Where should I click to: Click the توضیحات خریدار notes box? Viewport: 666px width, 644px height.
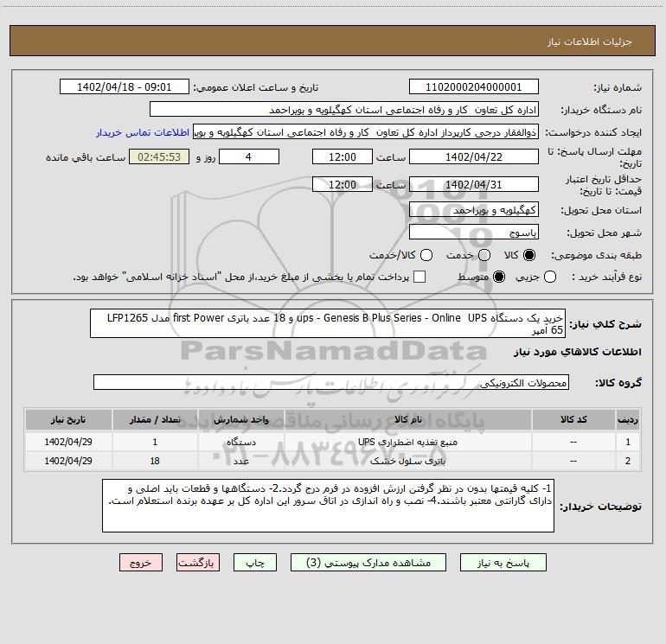tap(328, 506)
